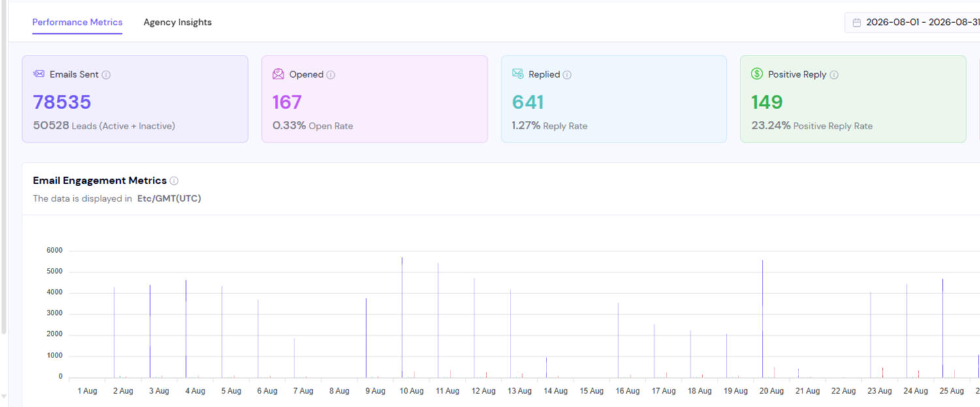Click the info icon next to Opened
Screen dimensions: 980x407
(x=330, y=74)
